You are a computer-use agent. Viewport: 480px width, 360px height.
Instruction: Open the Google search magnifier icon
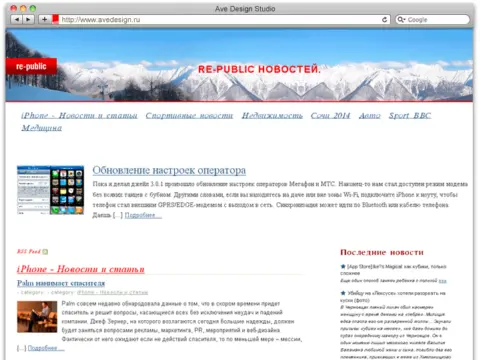401,20
